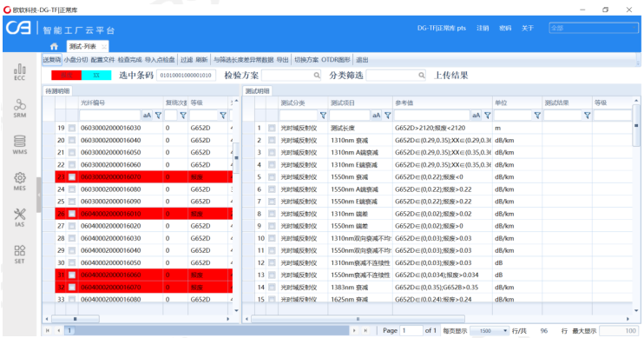Click 退出 in the toolbar

362,60
